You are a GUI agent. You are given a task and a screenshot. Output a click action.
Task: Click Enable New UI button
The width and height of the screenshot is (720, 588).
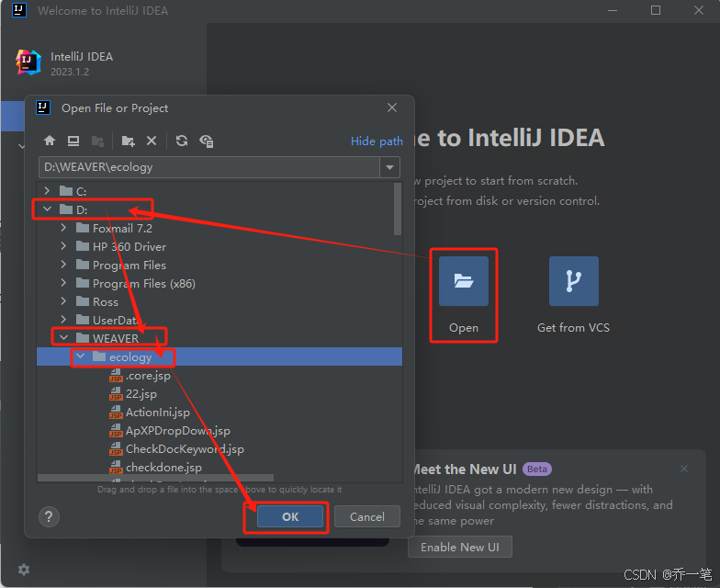tap(459, 548)
